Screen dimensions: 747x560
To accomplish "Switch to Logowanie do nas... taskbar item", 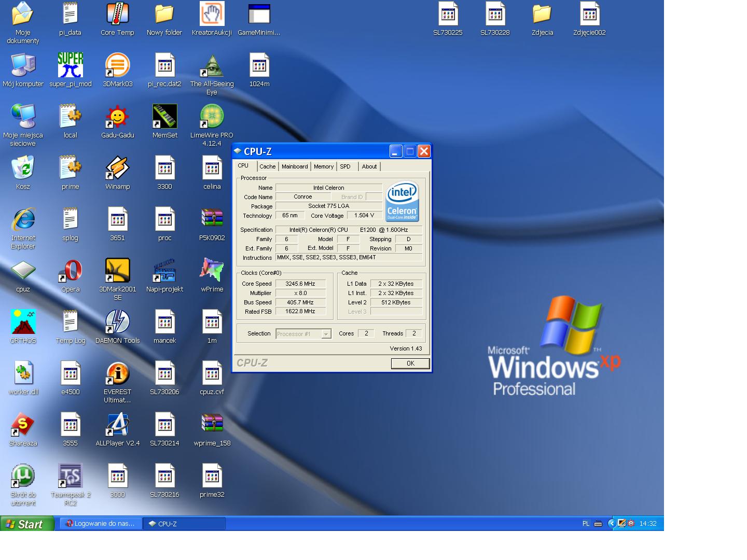I will tap(101, 524).
